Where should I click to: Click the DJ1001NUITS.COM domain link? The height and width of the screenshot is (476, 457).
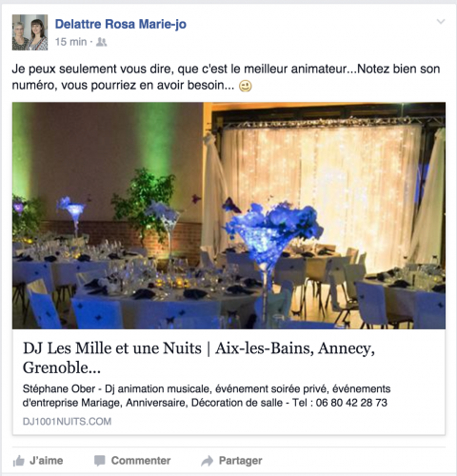[x=67, y=422]
